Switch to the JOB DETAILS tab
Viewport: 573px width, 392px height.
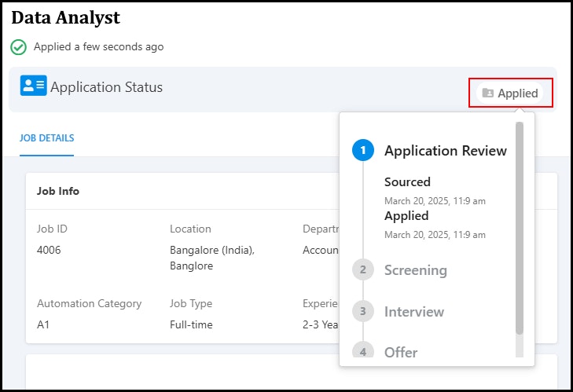[x=47, y=138]
